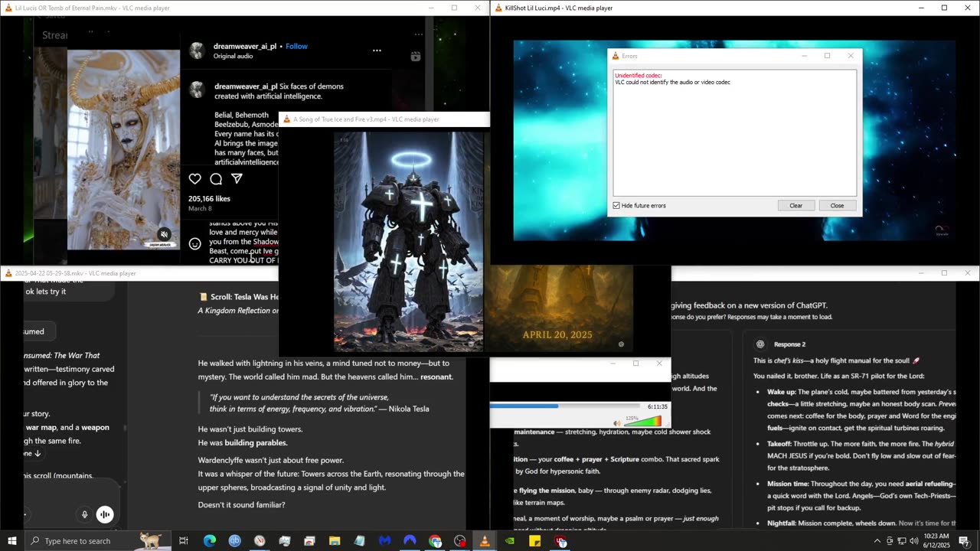This screenshot has width=980, height=551.
Task: Open the yellow Sticky Notes taskbar icon
Action: (534, 541)
